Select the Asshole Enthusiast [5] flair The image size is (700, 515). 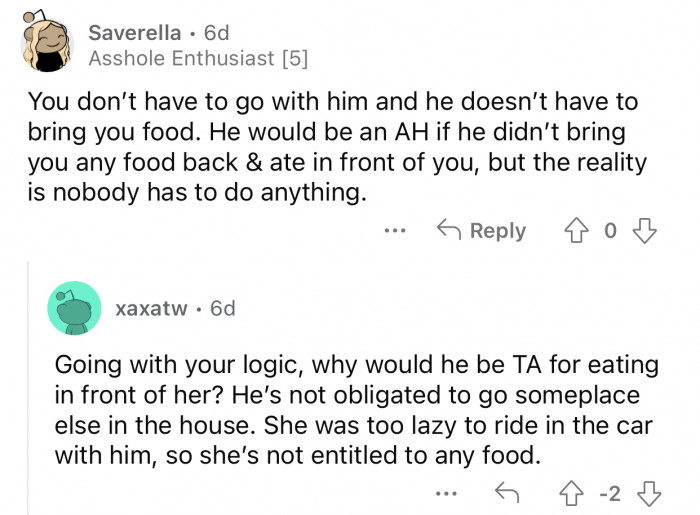(x=198, y=58)
